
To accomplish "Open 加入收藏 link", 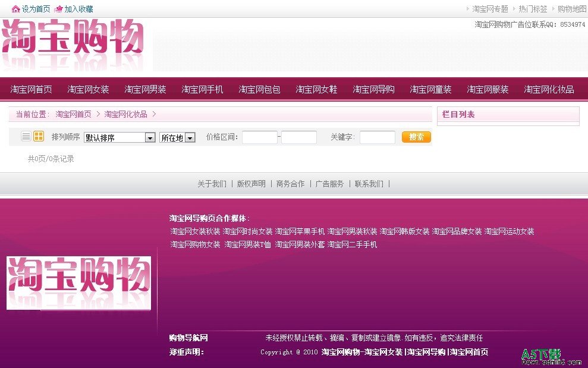I will click(x=78, y=9).
